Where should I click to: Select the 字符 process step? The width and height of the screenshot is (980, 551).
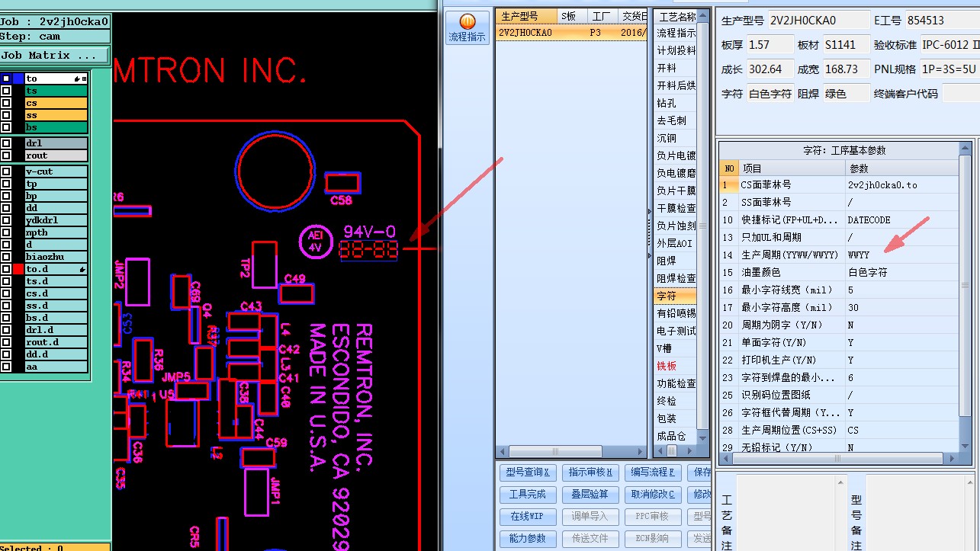(676, 296)
